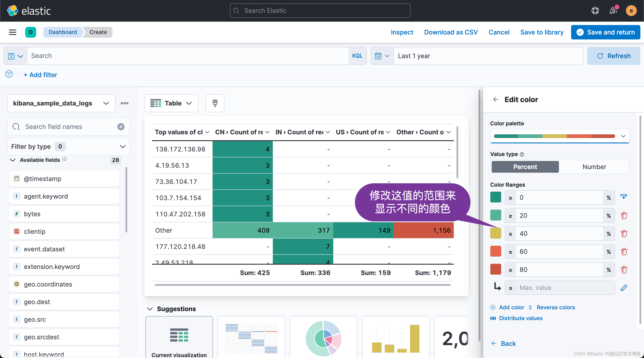Click the back arrow beside Edit color

[x=496, y=100]
